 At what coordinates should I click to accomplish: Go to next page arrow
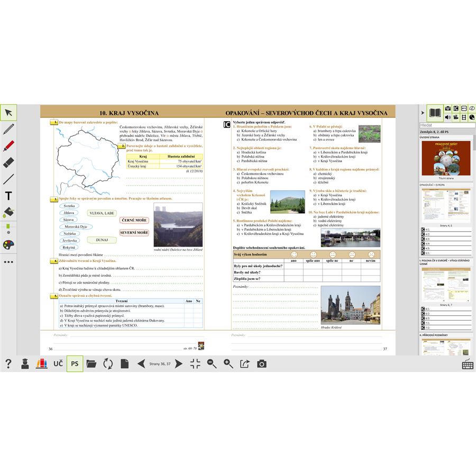(179, 363)
